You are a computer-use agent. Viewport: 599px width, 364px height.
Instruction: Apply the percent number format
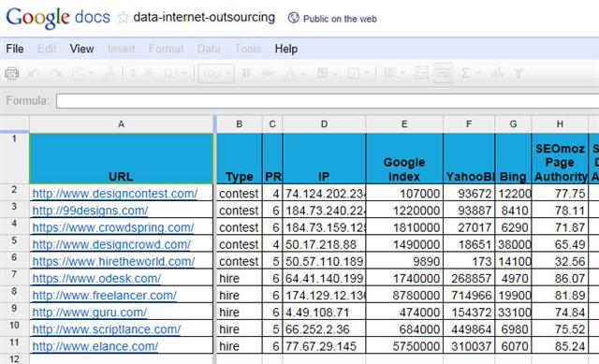(x=148, y=73)
